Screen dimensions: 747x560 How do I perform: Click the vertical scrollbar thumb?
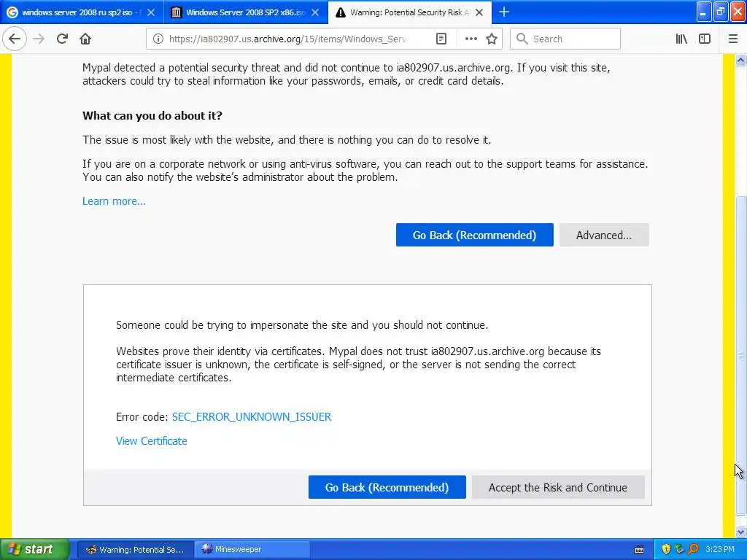point(741,355)
